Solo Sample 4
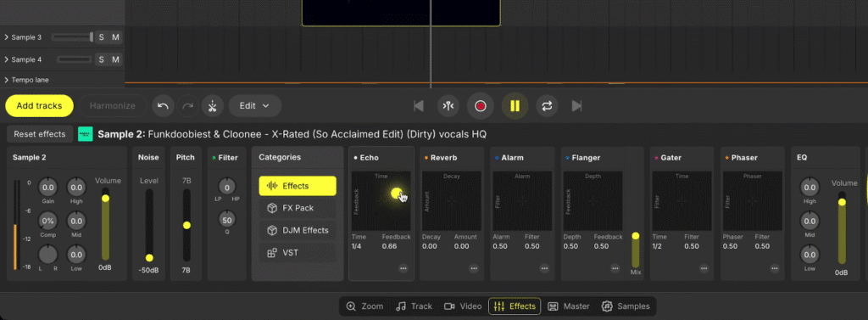868x320 pixels. [x=102, y=59]
